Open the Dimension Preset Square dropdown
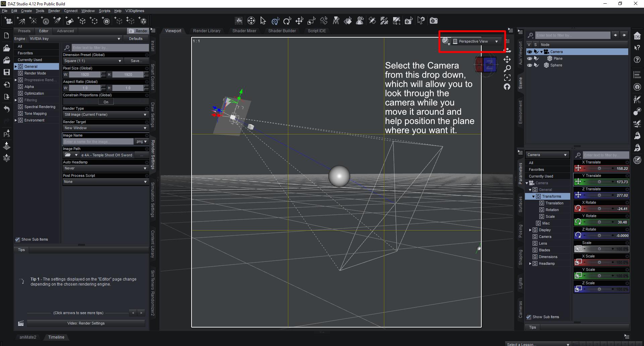The width and height of the screenshot is (644, 346). (93, 61)
